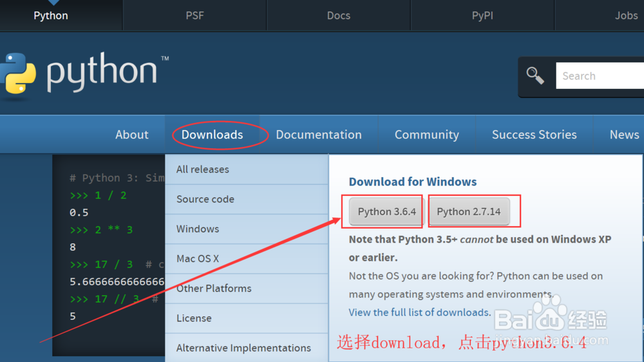This screenshot has height=362, width=644.
Task: Click the Windows XP compatibility note text
Action: coord(480,248)
